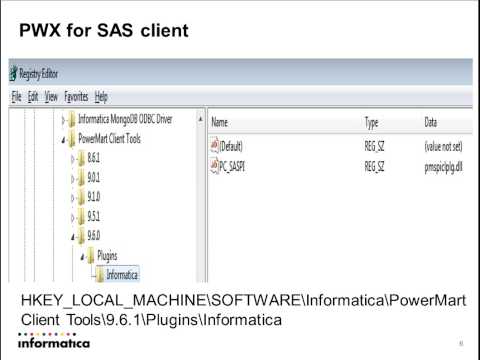Select the Informatica key under Plugins

122,275
